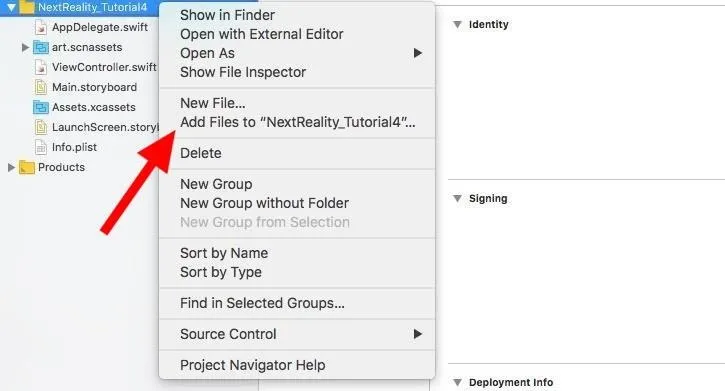Click the ViewController.swift file icon
This screenshot has height=391, width=725.
pyautogui.click(x=41, y=67)
